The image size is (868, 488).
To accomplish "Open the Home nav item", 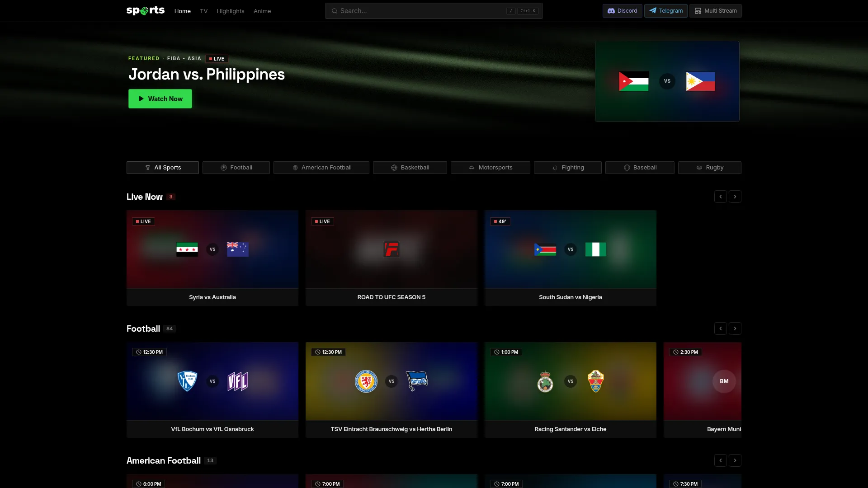I will [x=183, y=11].
